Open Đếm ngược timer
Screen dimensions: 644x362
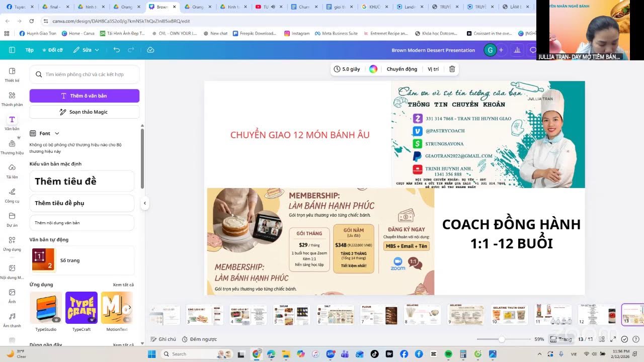tap(199, 339)
